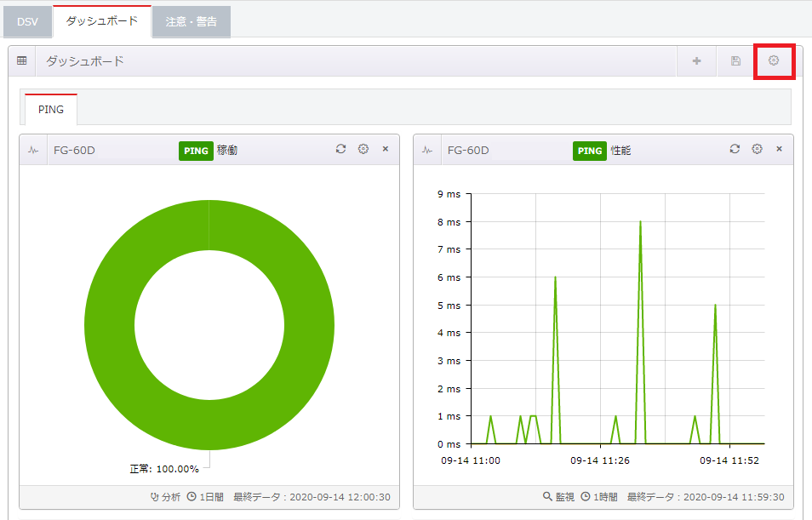
Task: Click the dashboard table grid icon
Action: 22,61
